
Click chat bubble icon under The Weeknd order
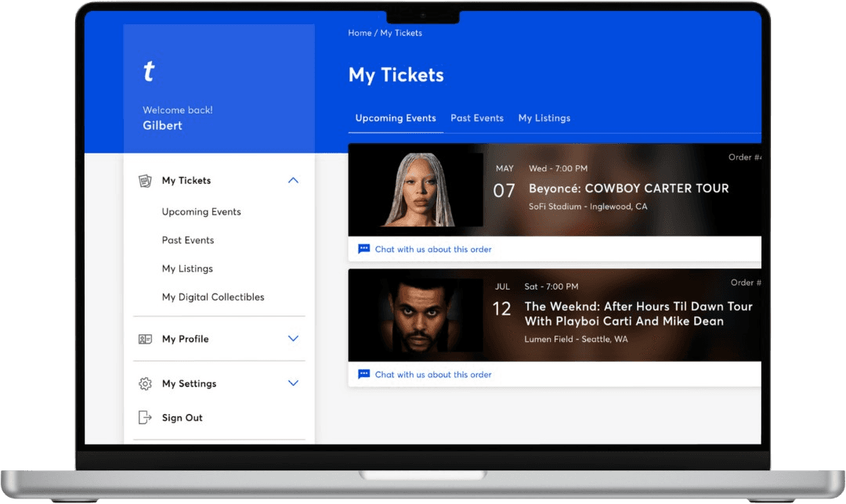[x=364, y=374]
